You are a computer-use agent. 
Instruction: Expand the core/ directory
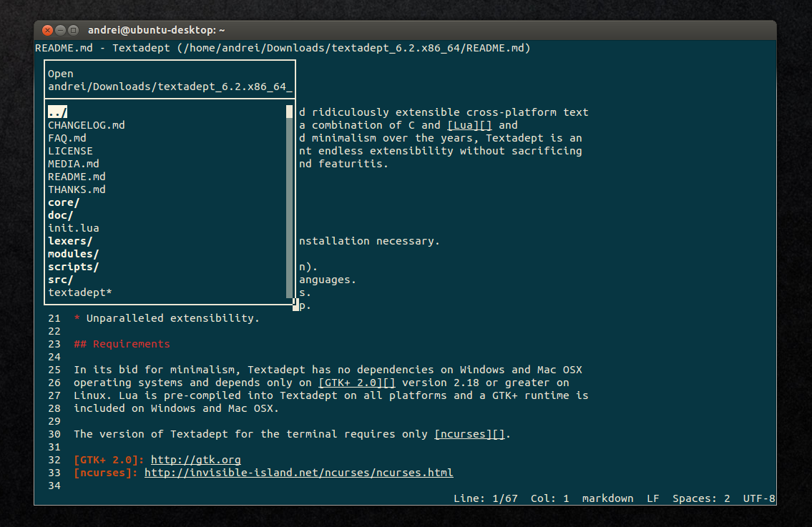64,202
